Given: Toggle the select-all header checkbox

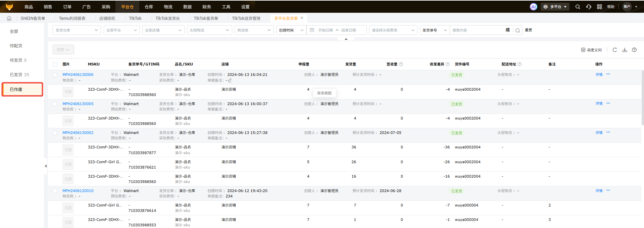Looking at the screenshot, I should 55,64.
